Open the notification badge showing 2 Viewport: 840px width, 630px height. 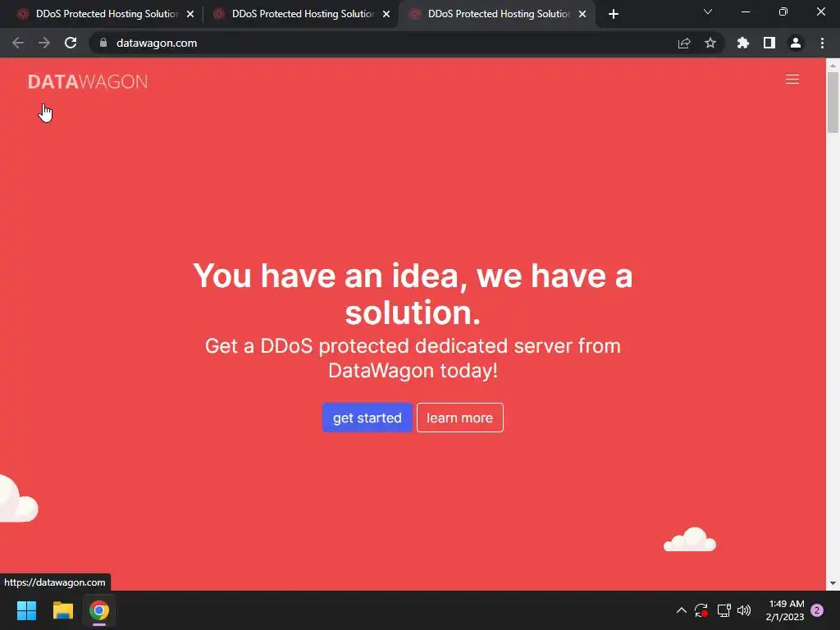click(817, 610)
